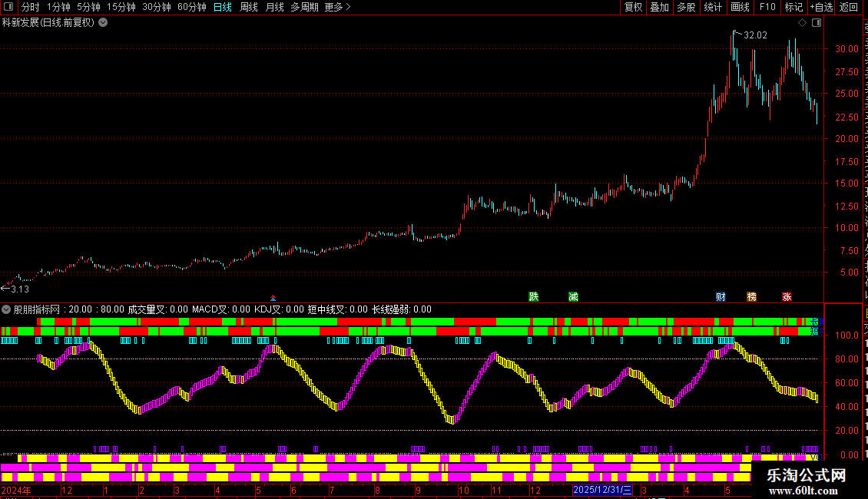Click the panel layout icon at top-left
Screen dimensions: 868x499
click(x=8, y=7)
